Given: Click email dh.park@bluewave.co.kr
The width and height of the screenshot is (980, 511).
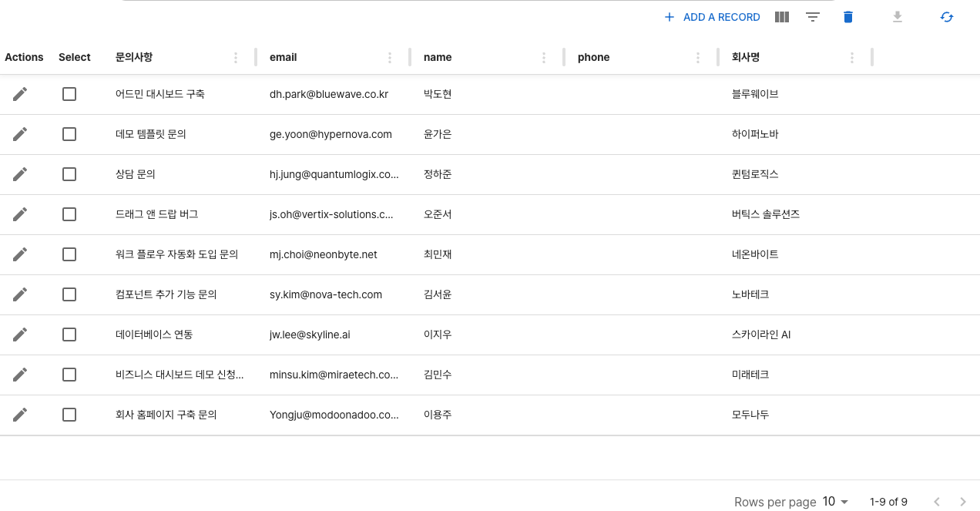Looking at the screenshot, I should [x=329, y=94].
